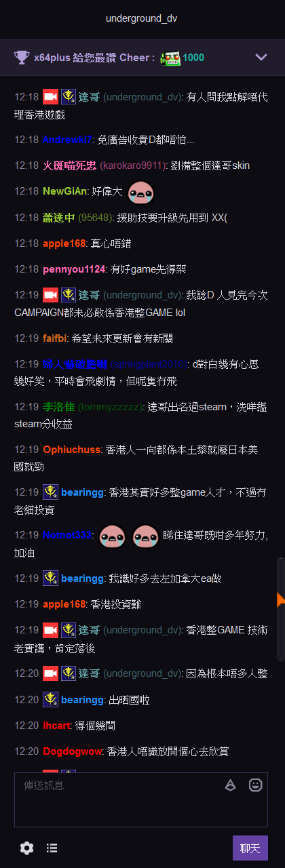
Task: Open the viewer list icon
Action: click(52, 848)
